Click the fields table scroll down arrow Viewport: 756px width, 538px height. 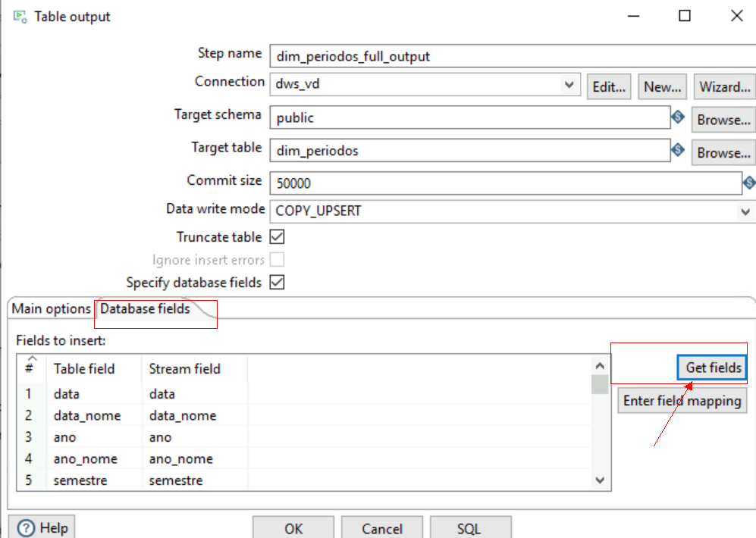point(600,480)
